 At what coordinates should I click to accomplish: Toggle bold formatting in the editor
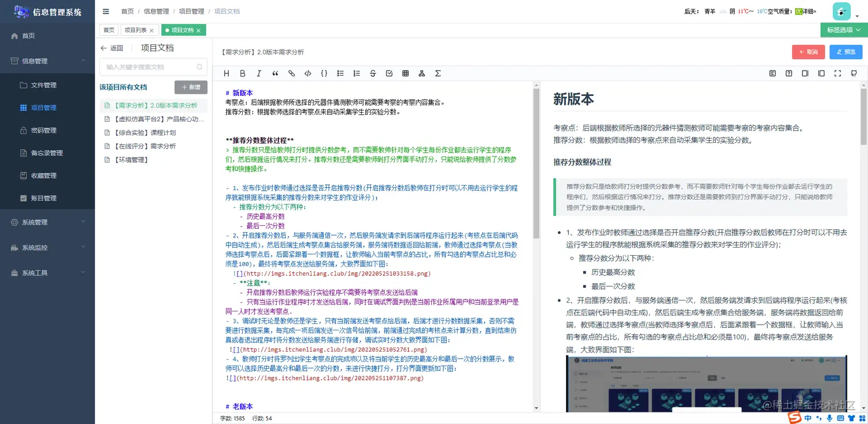click(242, 73)
